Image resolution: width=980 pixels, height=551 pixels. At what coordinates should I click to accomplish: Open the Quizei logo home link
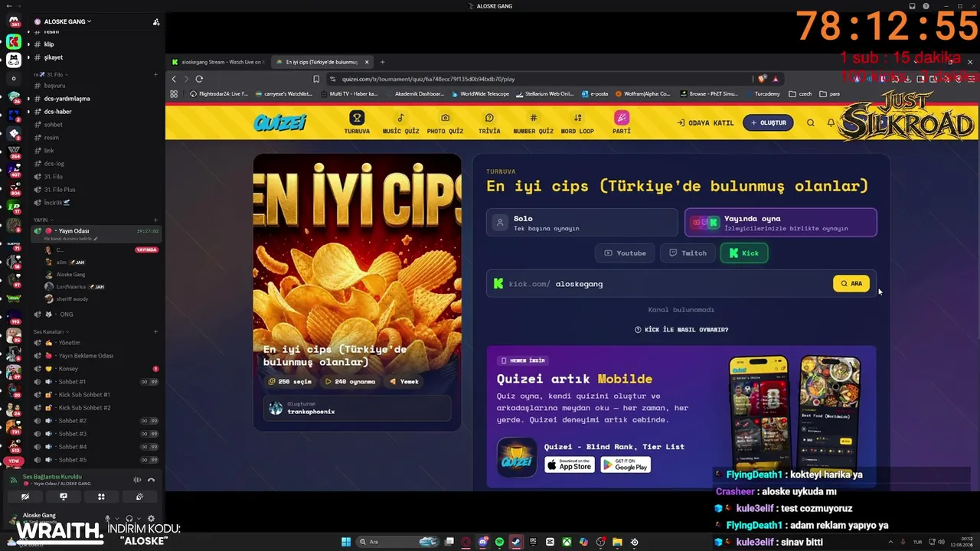[280, 122]
